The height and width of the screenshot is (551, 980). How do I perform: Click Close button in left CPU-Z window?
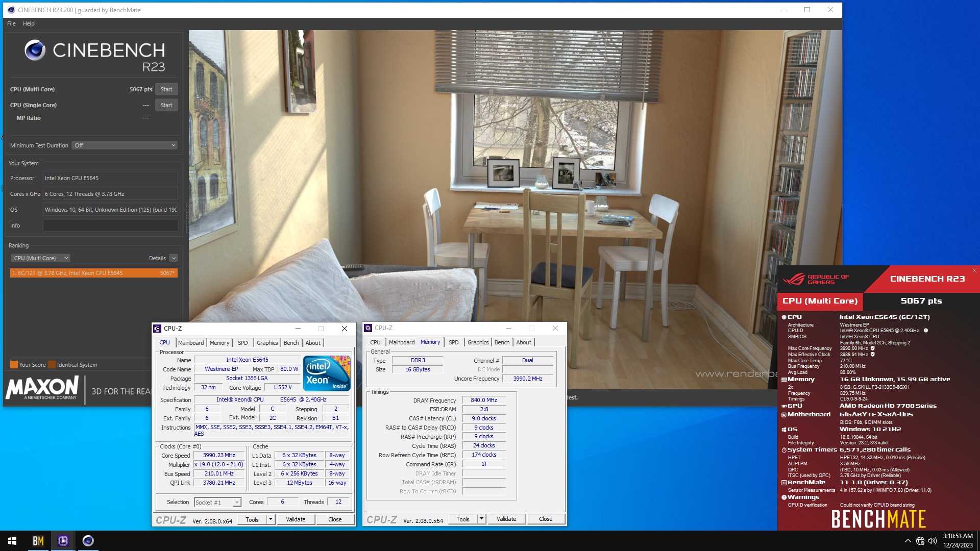(335, 519)
